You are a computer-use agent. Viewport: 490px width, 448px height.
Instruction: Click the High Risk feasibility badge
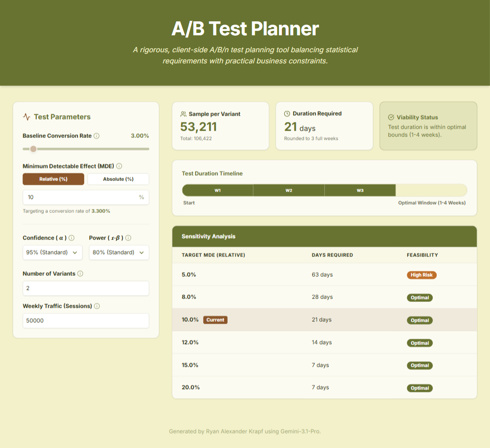point(422,275)
